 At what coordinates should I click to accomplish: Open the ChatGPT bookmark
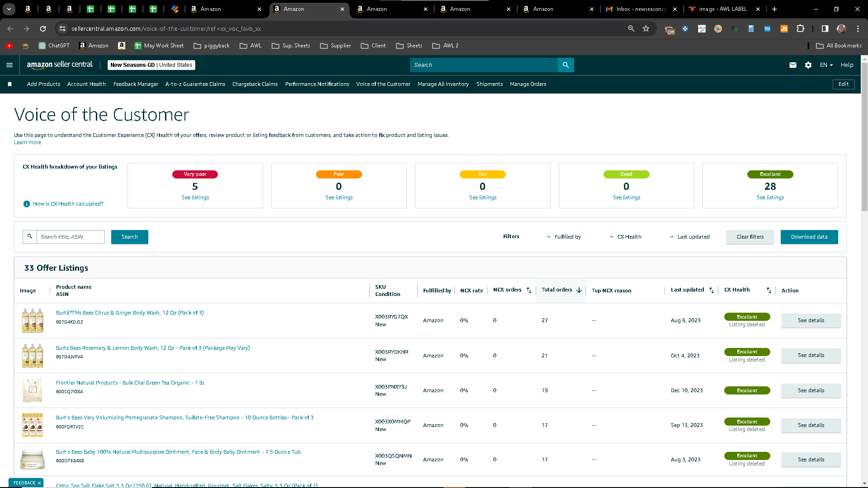[54, 46]
